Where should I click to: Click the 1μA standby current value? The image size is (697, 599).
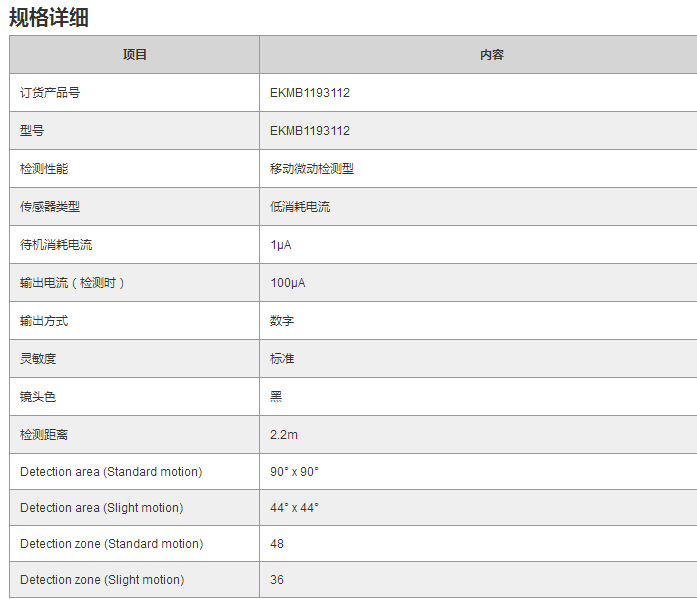(280, 245)
